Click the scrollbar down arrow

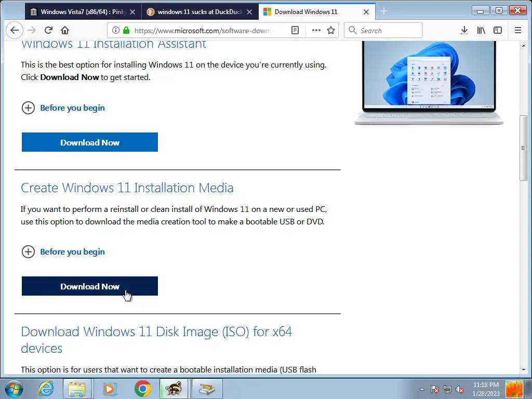coord(524,369)
